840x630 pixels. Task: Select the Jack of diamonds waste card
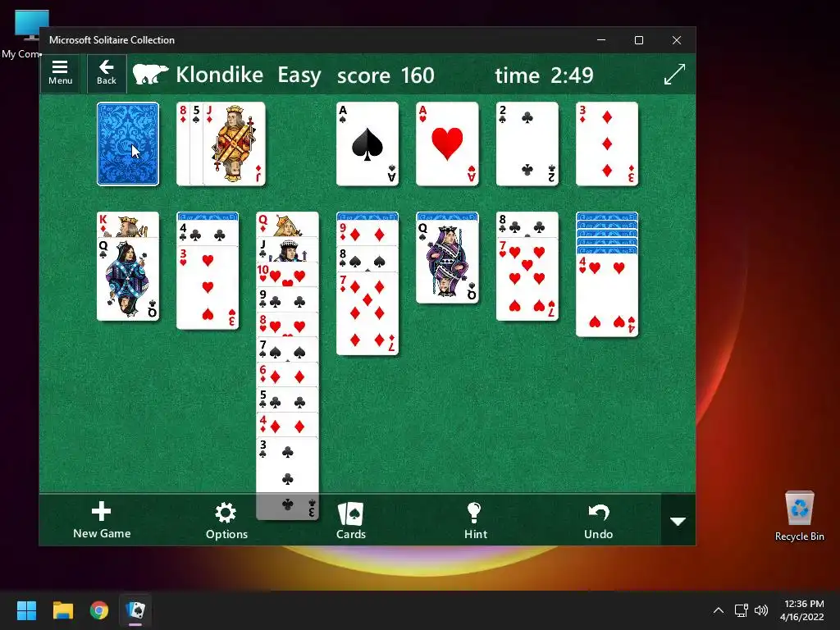[234, 144]
